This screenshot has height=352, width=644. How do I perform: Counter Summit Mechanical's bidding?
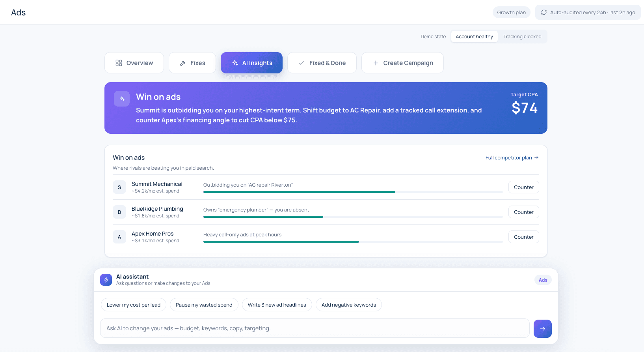coord(523,187)
